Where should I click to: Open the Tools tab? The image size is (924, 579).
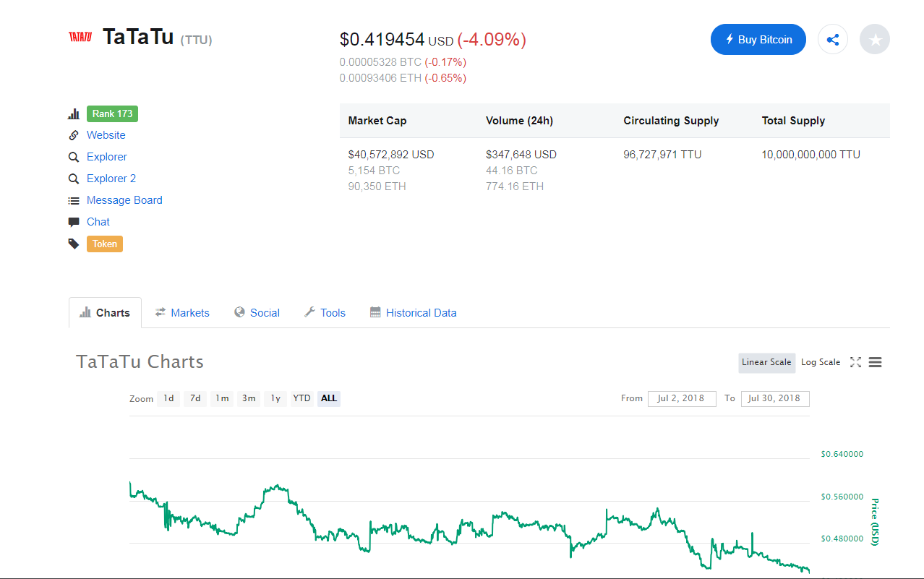[x=325, y=313]
